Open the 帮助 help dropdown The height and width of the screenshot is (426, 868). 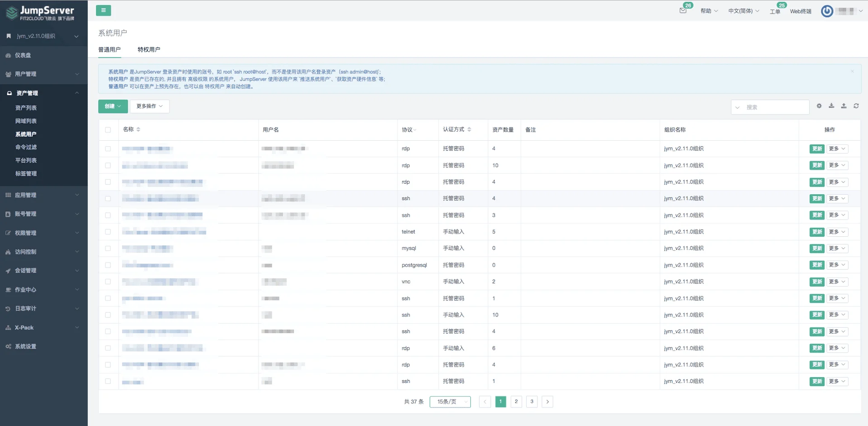[x=709, y=11]
